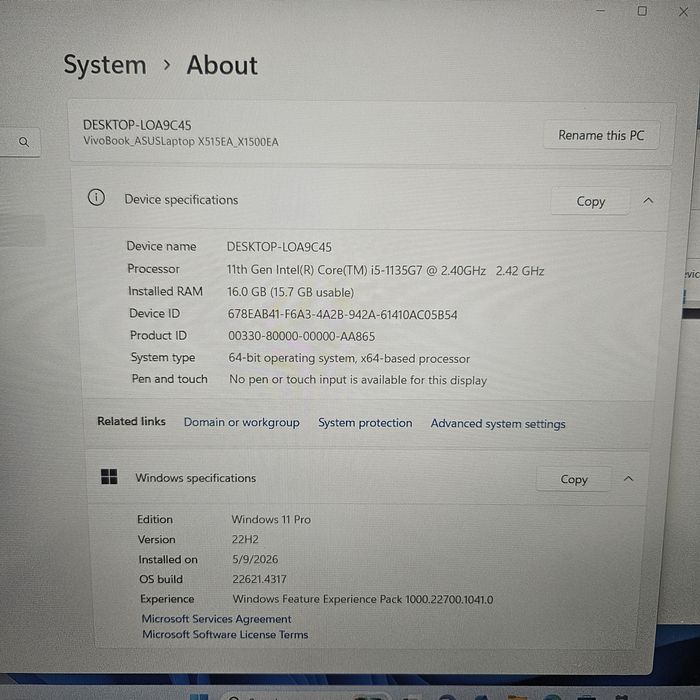Click the search magnifier icon in sidebar
Viewport: 700px width, 700px height.
point(24,142)
